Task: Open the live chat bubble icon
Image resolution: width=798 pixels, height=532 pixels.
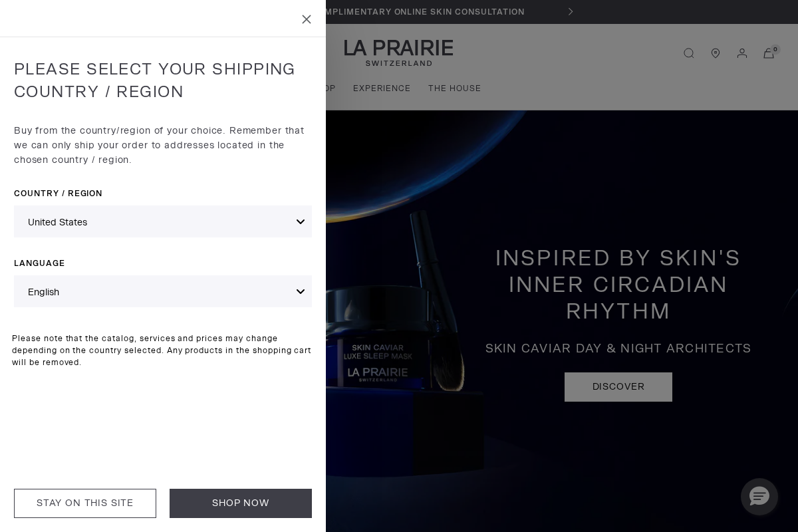Action: point(759,497)
